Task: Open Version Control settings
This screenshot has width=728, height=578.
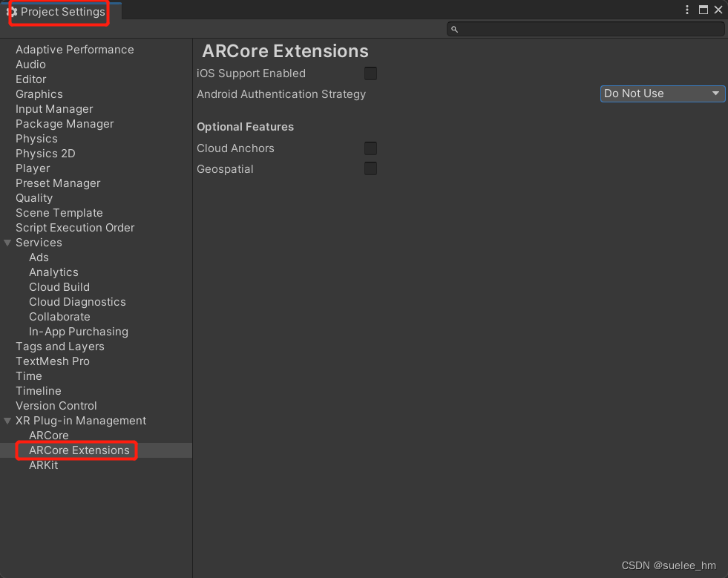Action: point(56,406)
